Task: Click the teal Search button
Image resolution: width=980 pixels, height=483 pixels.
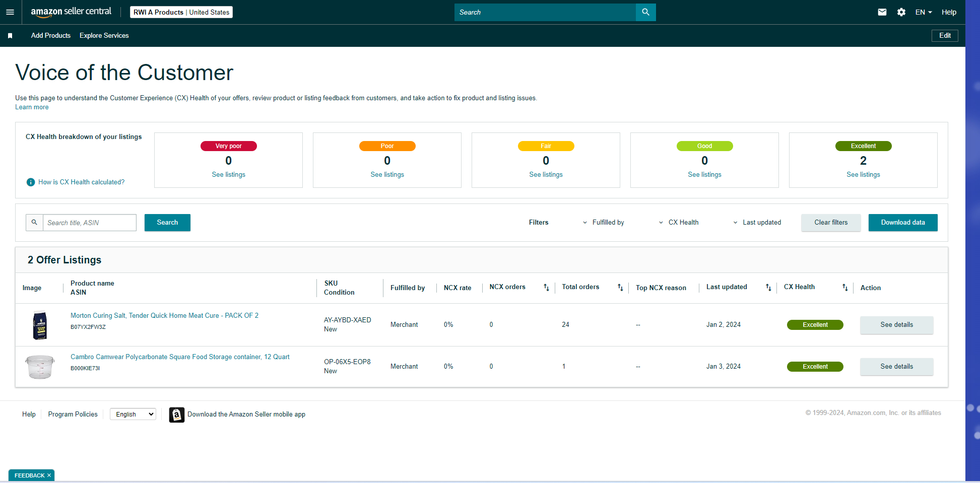Action: coord(167,223)
